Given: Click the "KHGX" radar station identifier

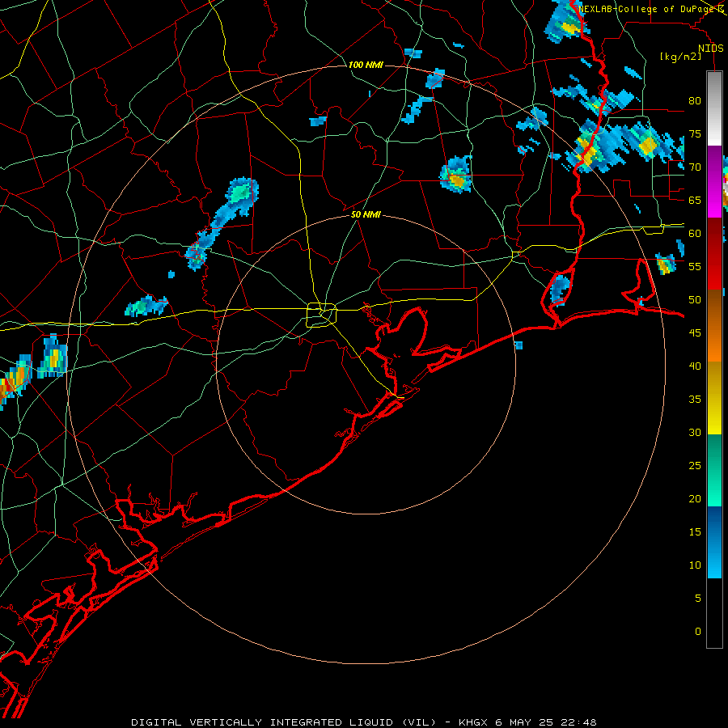Looking at the screenshot, I should click(473, 722).
